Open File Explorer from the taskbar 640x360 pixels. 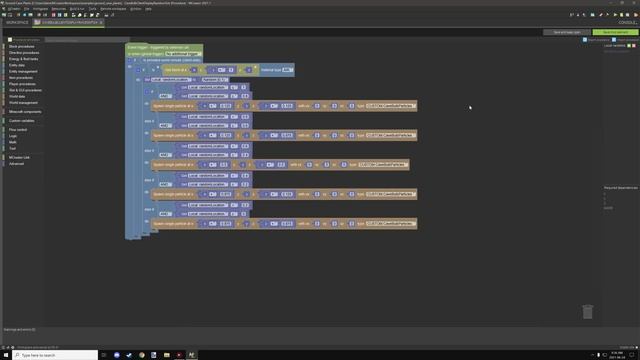167,355
